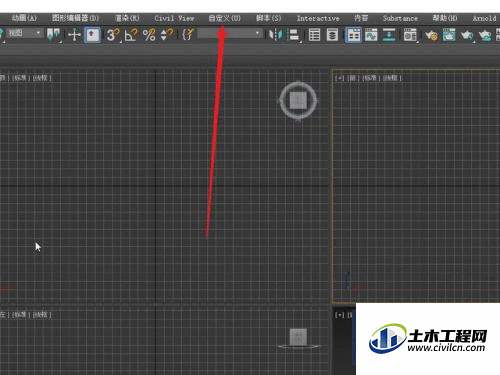Toggle the Angle Snap button

click(x=131, y=35)
